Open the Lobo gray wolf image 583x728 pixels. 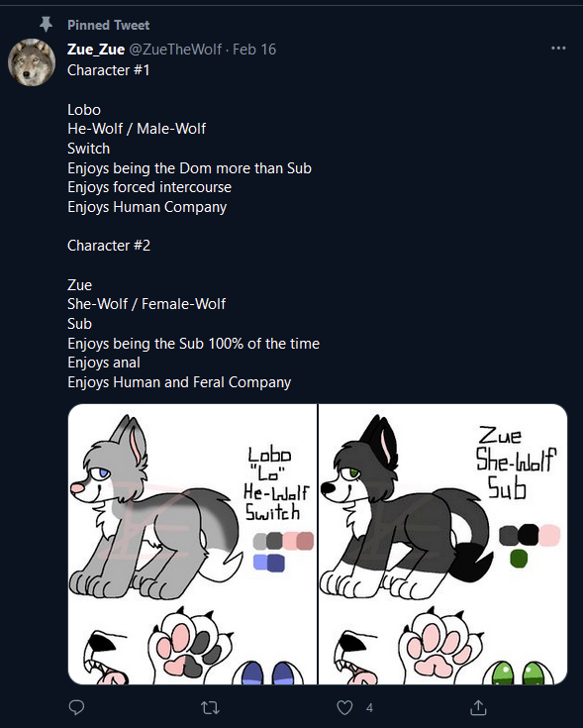[x=192, y=544]
